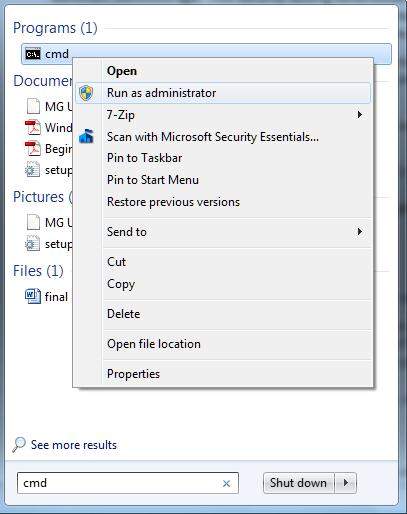
Task: Clear search text with the X icon
Action: [x=226, y=483]
